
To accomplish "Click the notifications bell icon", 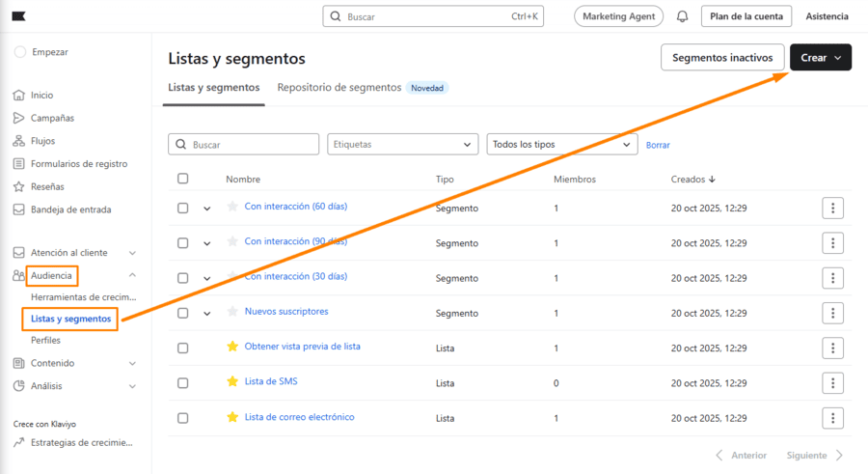I will click(x=683, y=16).
